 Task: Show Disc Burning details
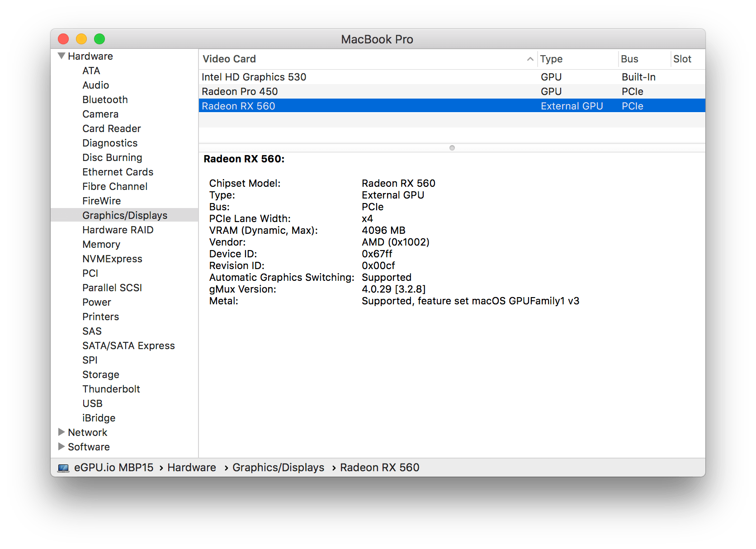(113, 157)
